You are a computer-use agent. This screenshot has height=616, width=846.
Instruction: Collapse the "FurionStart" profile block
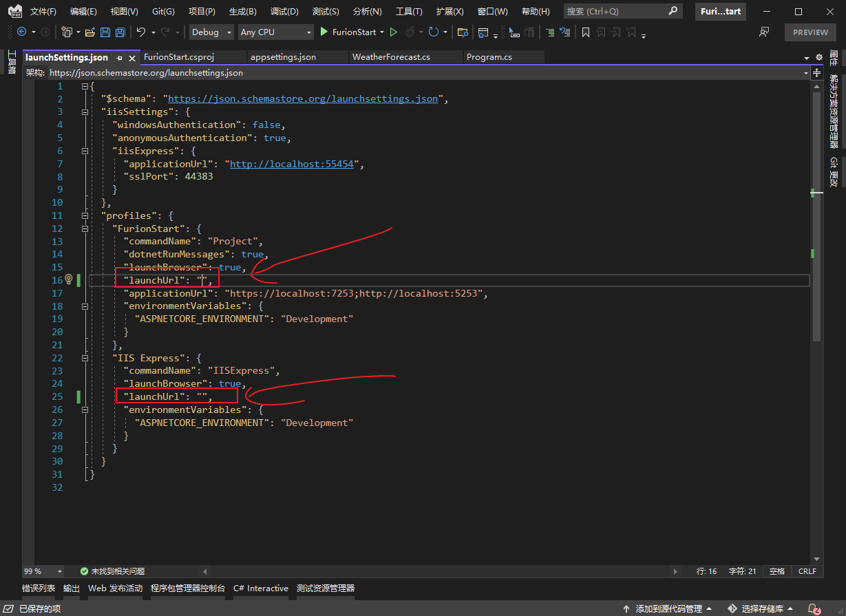pos(85,229)
